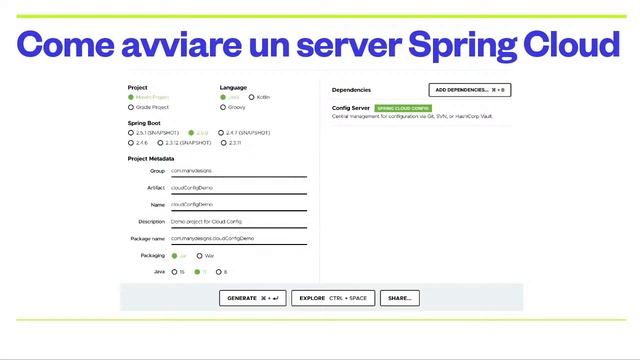Edit the Name input field

click(x=239, y=205)
